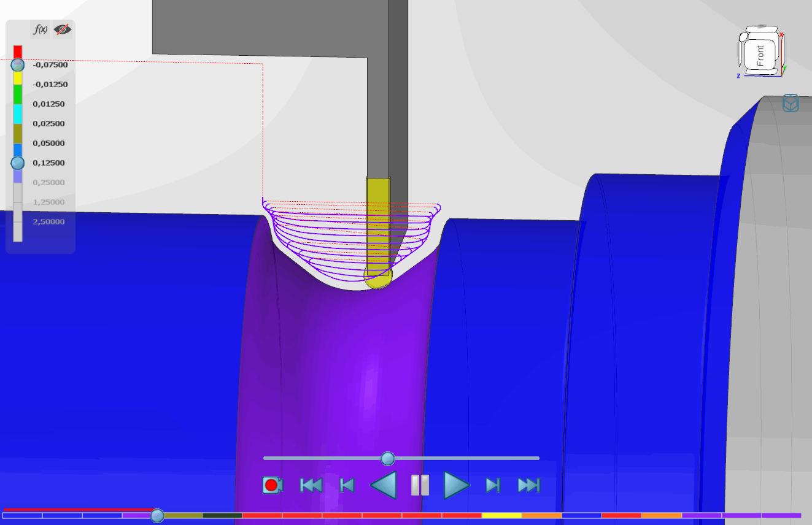The width and height of the screenshot is (812, 525).
Task: Click the Front face of view cube
Action: coord(760,56)
